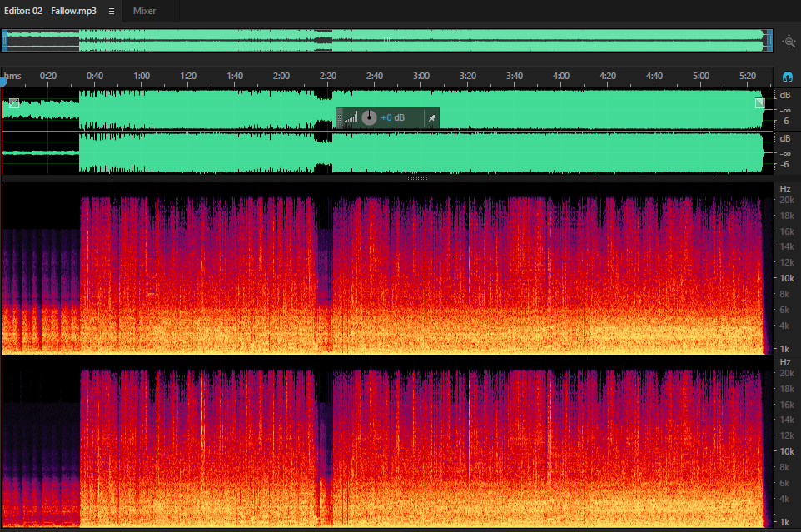Select the Editor: 02 - Fallow.mp3 tab

(50, 11)
